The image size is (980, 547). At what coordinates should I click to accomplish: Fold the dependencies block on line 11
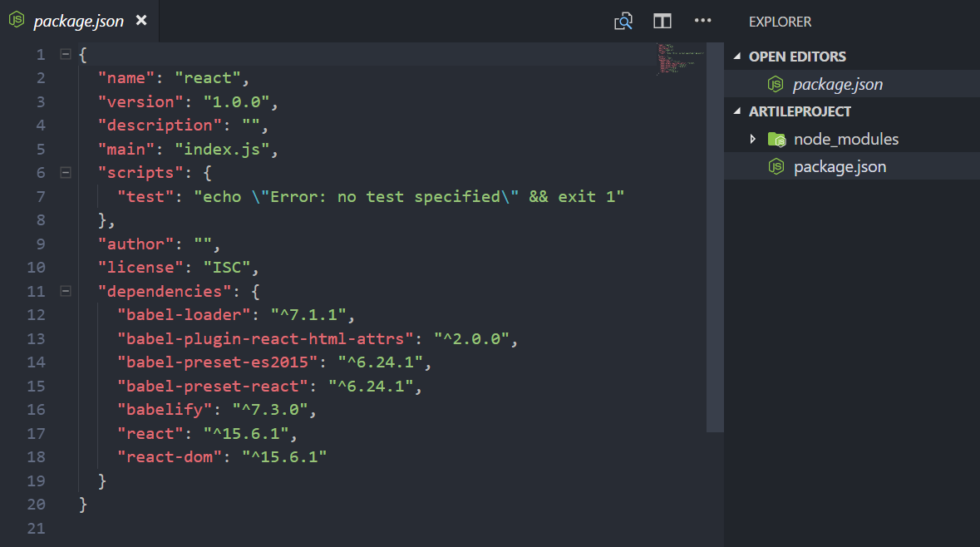click(66, 291)
